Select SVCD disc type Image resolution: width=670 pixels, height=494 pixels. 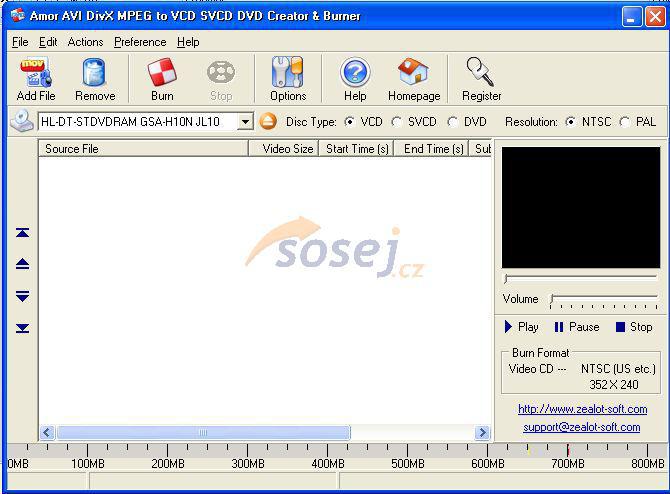click(x=397, y=122)
